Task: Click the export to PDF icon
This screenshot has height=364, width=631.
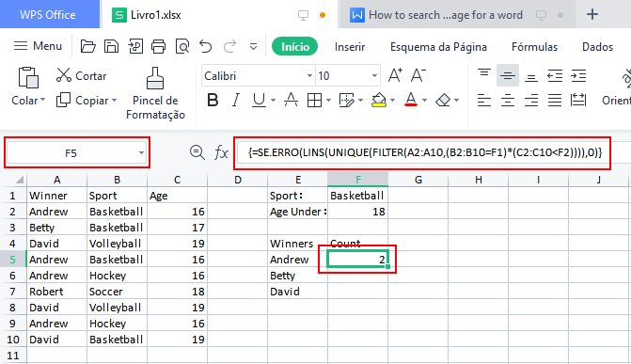Action: [135, 47]
